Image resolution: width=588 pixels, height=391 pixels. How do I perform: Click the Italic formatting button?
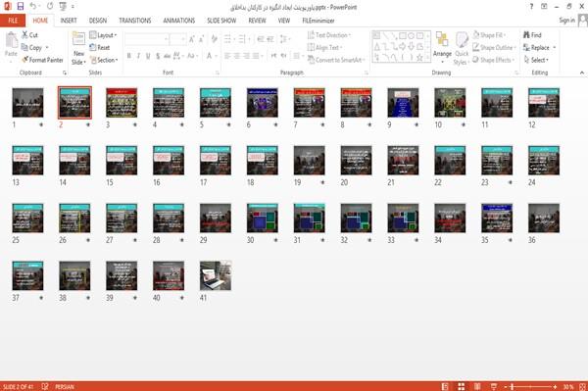(x=138, y=56)
